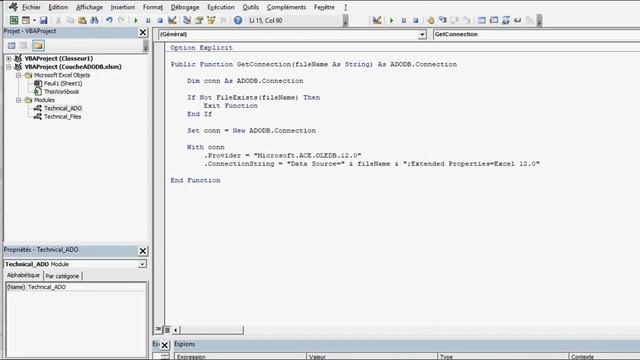This screenshot has width=640, height=360.
Task: Toggle Design Mode in the Debug toolbar
Action: click(377, 20)
